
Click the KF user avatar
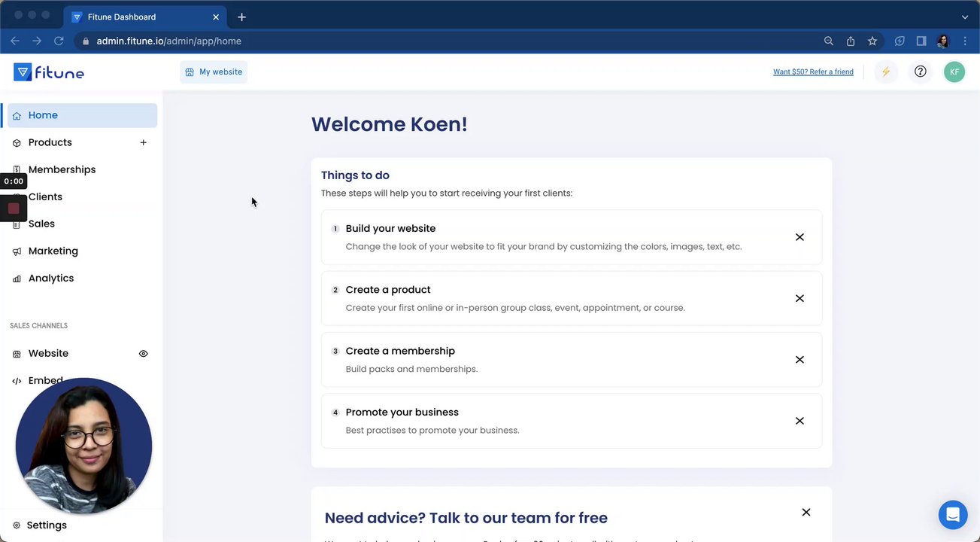[x=954, y=72]
